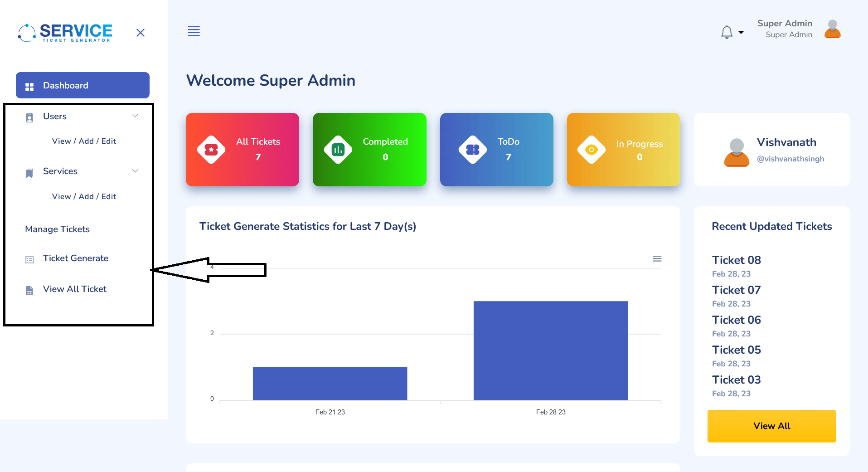Click the Completed chart icon
The image size is (868, 472).
tap(338, 149)
